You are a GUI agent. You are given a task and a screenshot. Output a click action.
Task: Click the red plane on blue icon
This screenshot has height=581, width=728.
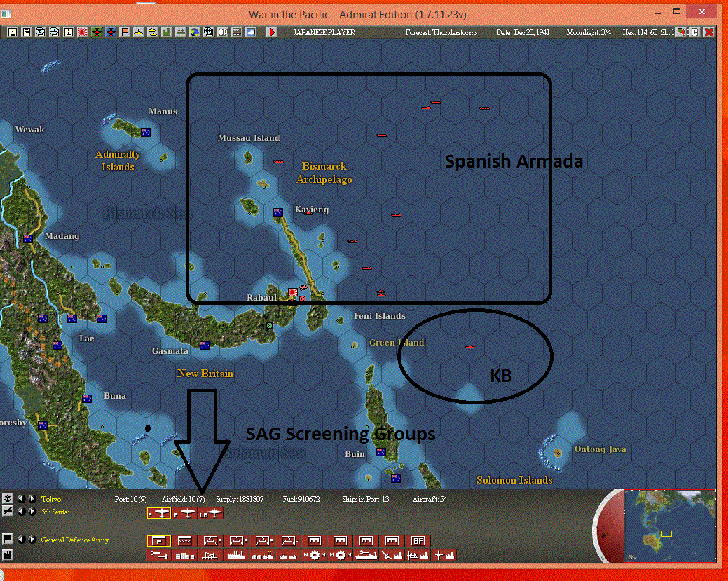point(111,32)
